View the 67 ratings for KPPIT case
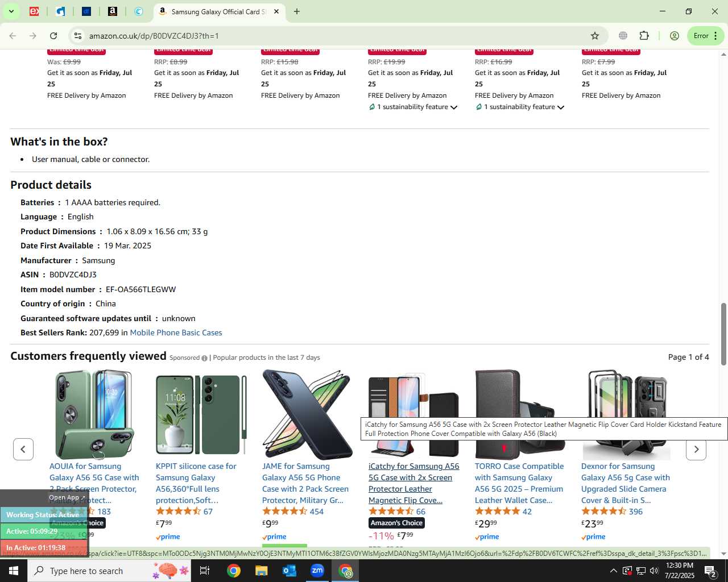The image size is (728, 582). (x=184, y=512)
